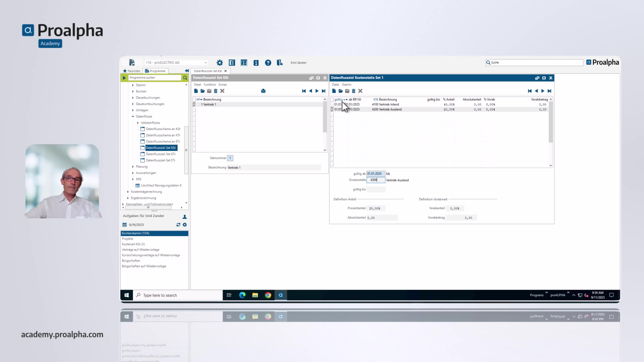Open Datenflussziel-Set KTr program
The width and height of the screenshot is (644, 362).
[160, 154]
